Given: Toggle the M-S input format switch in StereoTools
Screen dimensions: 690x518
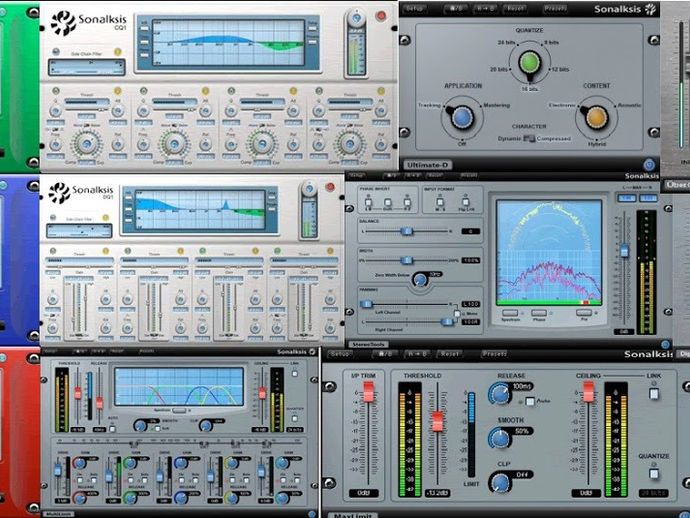Looking at the screenshot, I should click(x=440, y=202).
